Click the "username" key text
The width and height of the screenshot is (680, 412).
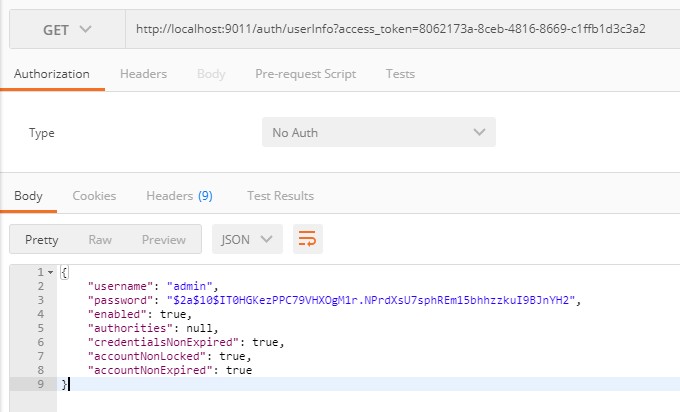(x=121, y=286)
